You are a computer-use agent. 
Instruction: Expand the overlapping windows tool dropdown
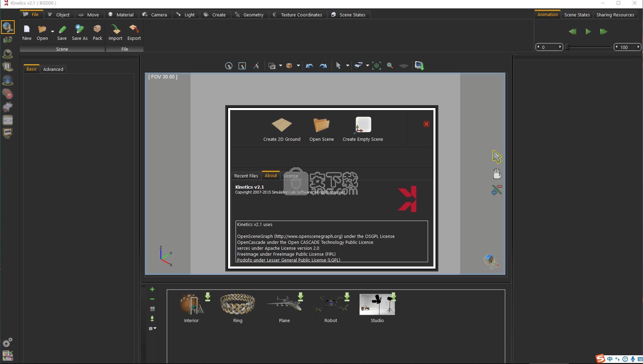pos(280,66)
